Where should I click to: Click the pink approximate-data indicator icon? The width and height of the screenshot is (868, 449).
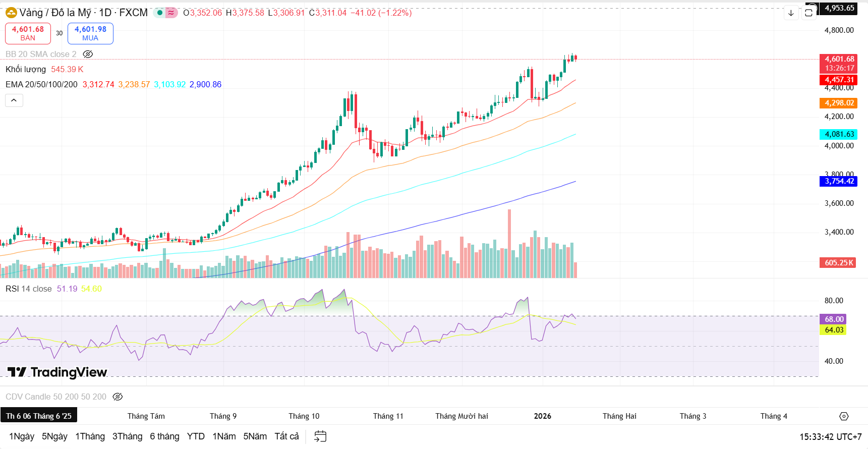point(171,13)
